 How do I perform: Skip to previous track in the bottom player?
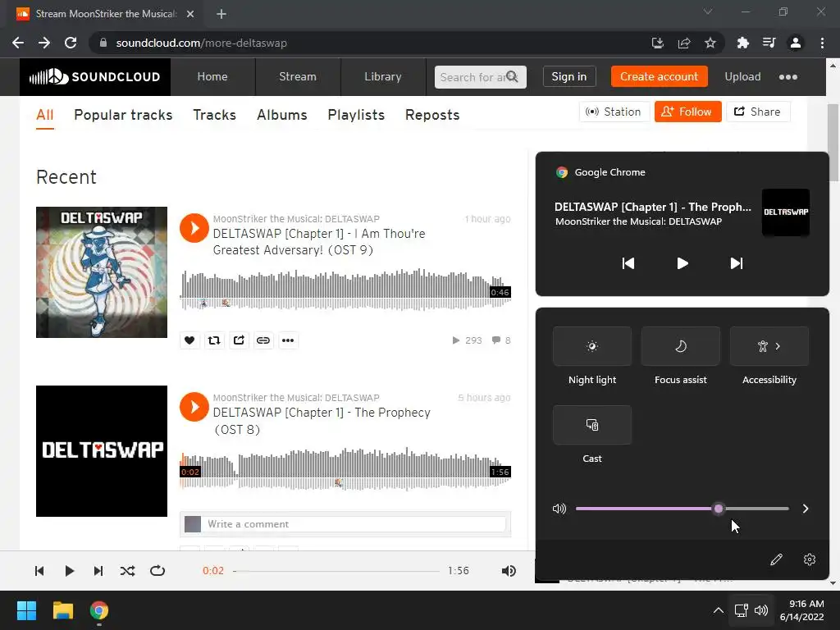(x=39, y=571)
